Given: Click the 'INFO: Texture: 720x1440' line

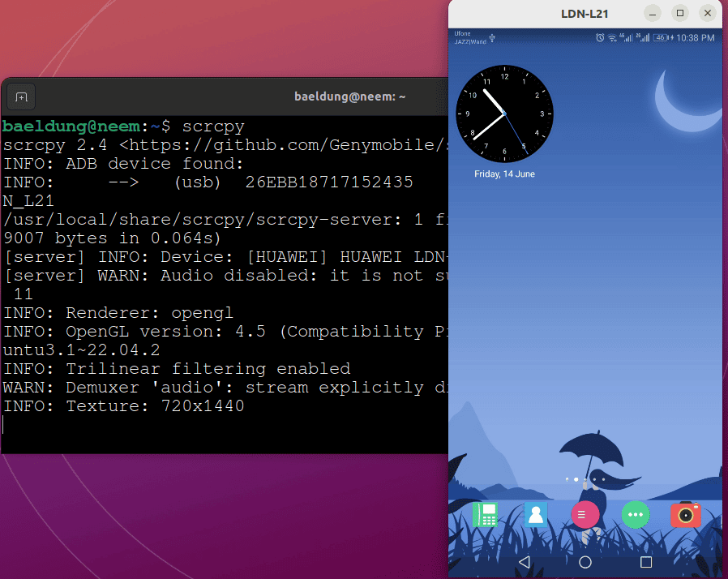Looking at the screenshot, I should point(123,406).
